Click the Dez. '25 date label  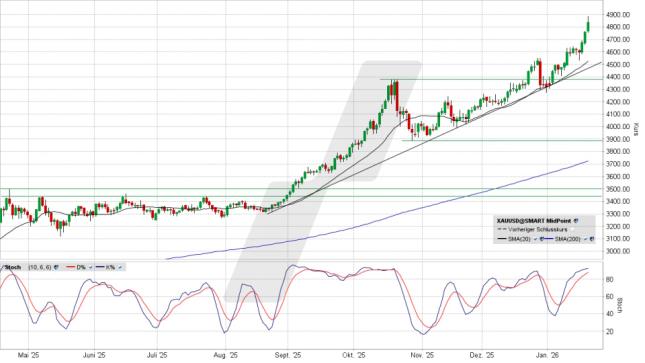[x=482, y=355]
